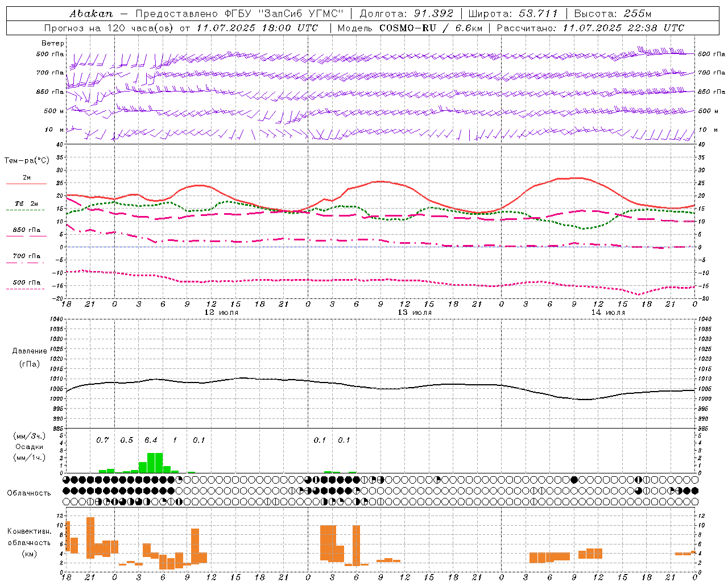Screen dimensions: 728x582
Task: Click the "6.4" precipitation amount value
Action: [x=151, y=440]
